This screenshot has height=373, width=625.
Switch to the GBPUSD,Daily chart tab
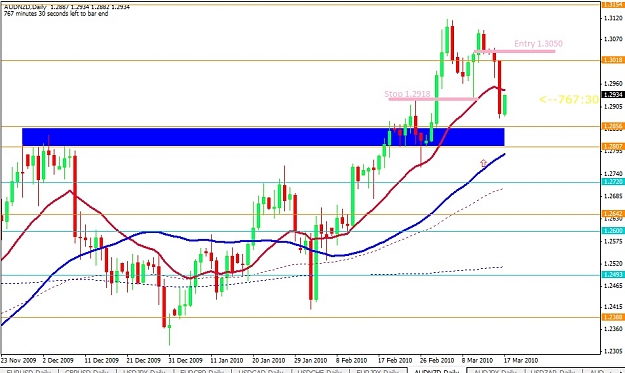click(x=86, y=371)
